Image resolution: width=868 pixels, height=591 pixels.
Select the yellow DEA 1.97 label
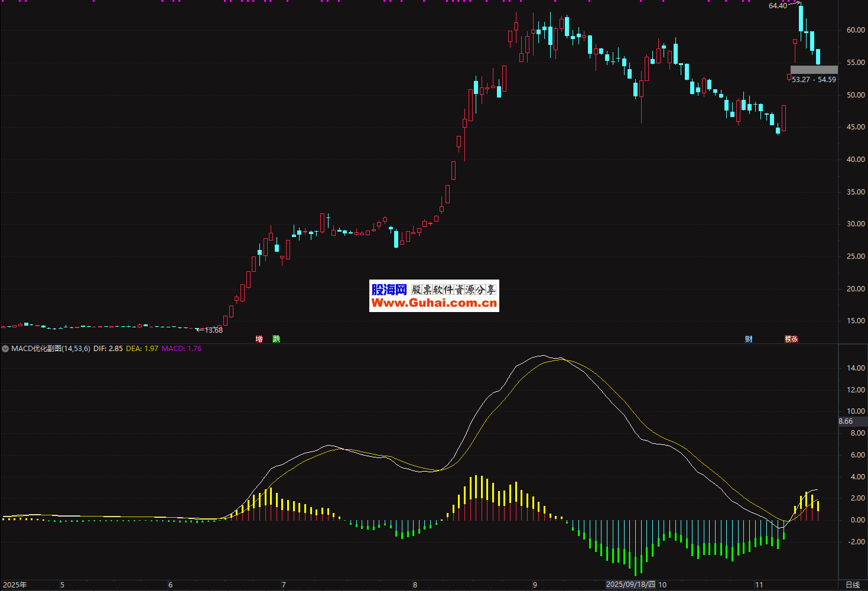click(142, 349)
